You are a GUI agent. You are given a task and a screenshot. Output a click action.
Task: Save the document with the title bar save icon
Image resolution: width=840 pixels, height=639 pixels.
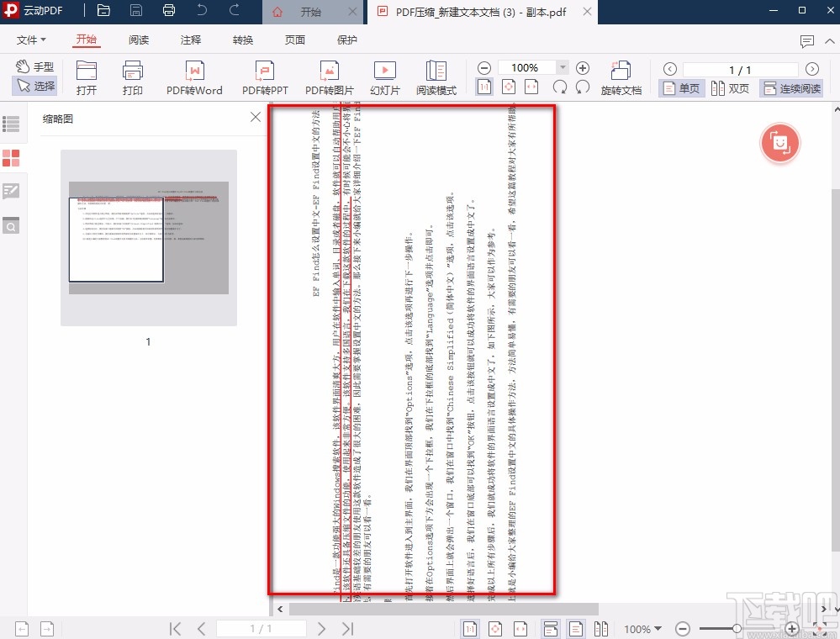(136, 11)
